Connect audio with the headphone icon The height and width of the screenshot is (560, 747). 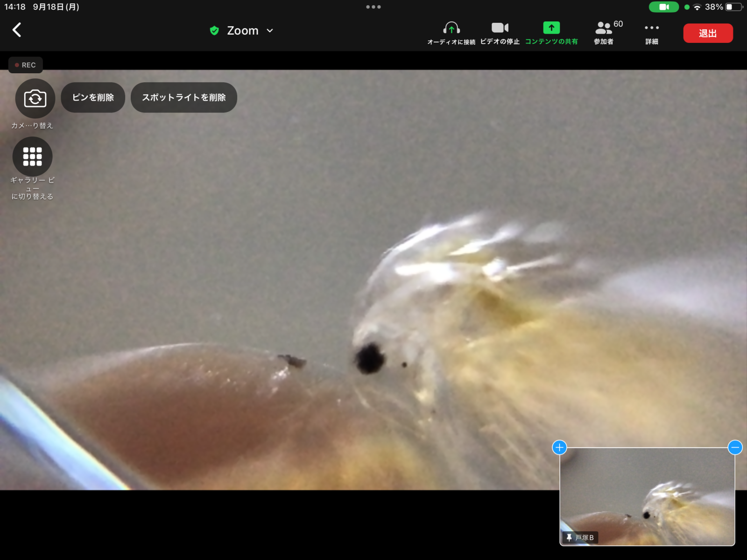451,33
